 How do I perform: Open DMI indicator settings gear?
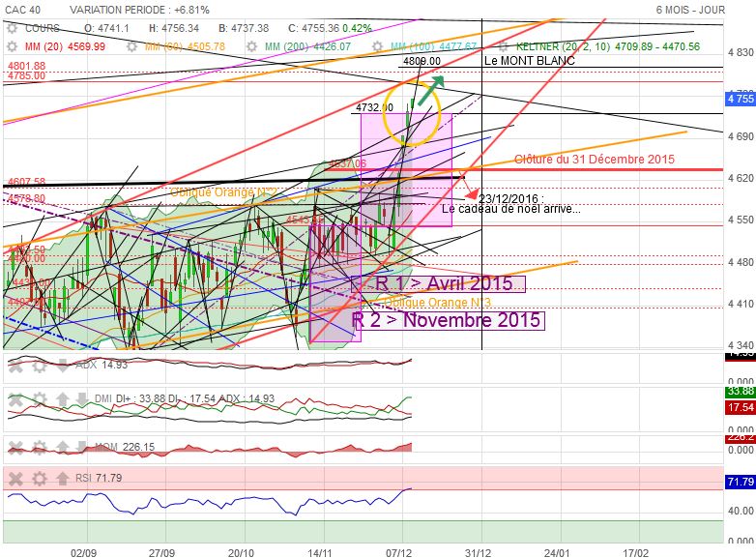tap(40, 399)
